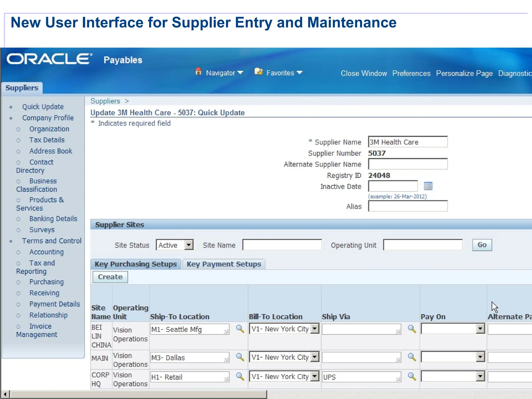Click the horizontal scrollbar thumb

(x=138, y=394)
